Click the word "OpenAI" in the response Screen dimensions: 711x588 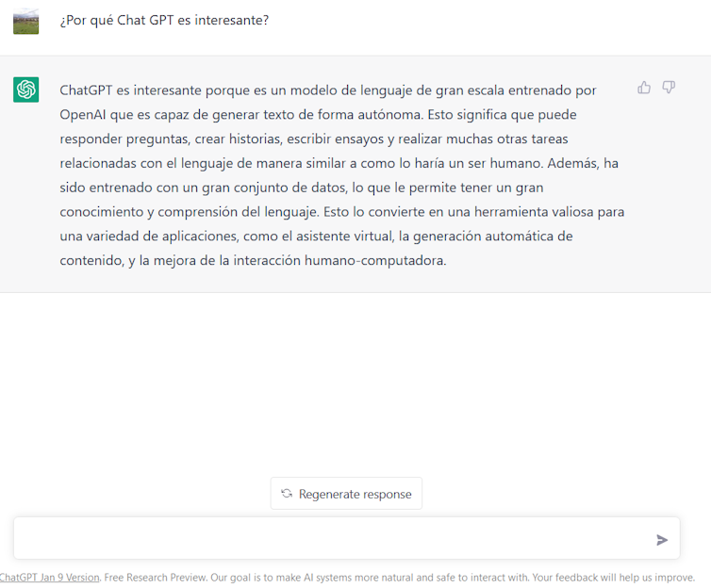(x=83, y=115)
